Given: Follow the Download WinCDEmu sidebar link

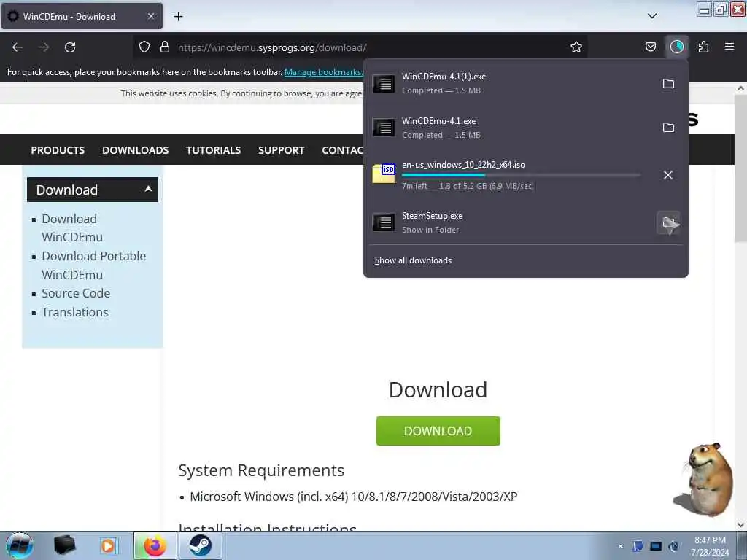Looking at the screenshot, I should point(72,227).
